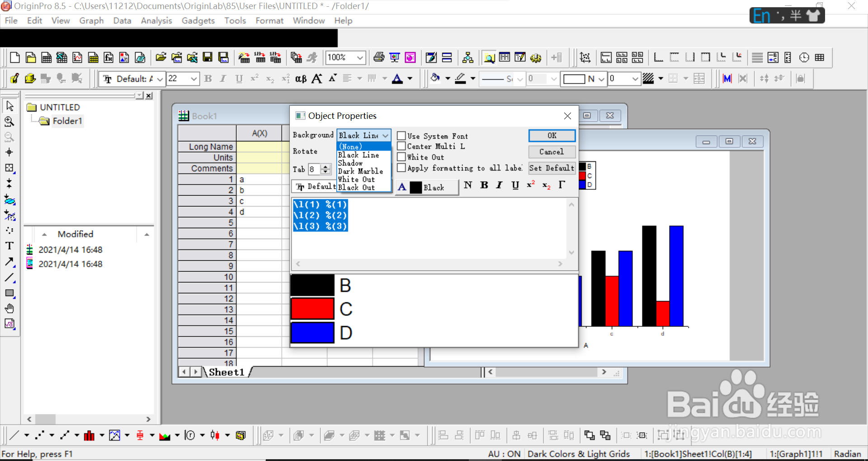Screen dimensions: 868x461
Task: Click the Area plot icon in bottom toolbar
Action: (x=165, y=435)
